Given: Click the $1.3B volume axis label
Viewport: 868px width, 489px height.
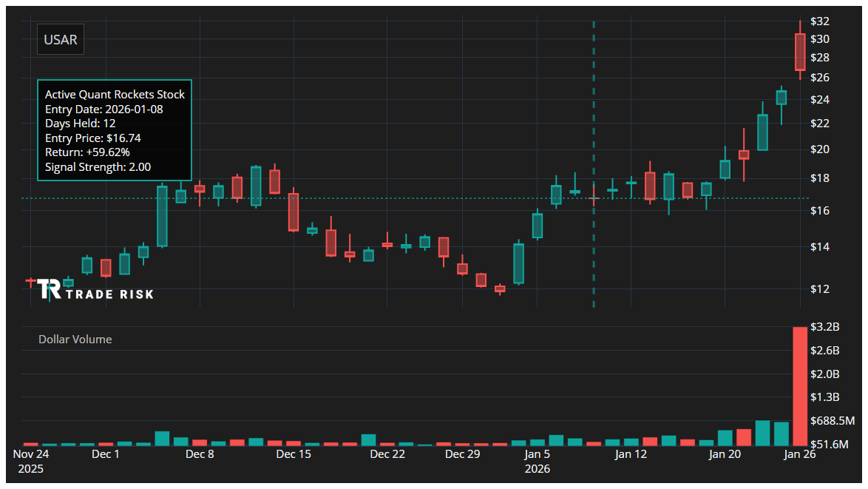Looking at the screenshot, I should click(x=825, y=397).
